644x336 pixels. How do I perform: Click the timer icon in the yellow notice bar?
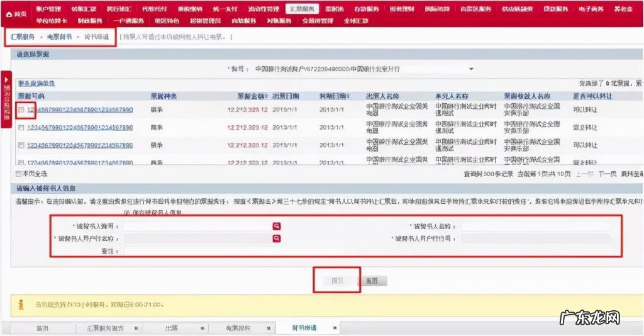21,305
